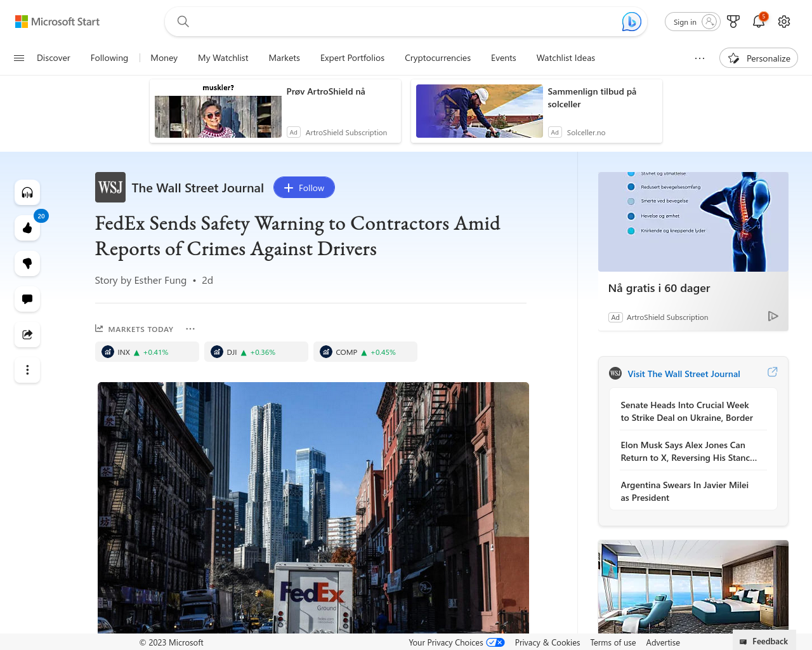Viewport: 812px width, 650px height.
Task: Open DJI index chip
Action: coord(256,352)
